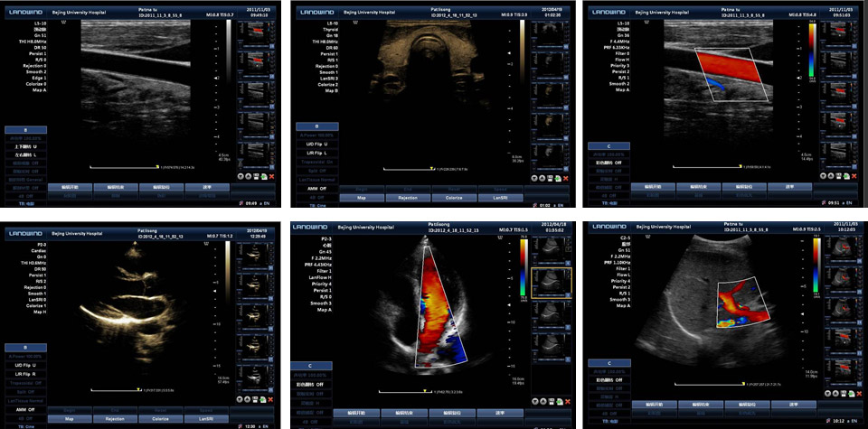Screen dimensions: 868x429
Task: Open the TB: Cine tab in Thyroid panel
Action: (317, 205)
